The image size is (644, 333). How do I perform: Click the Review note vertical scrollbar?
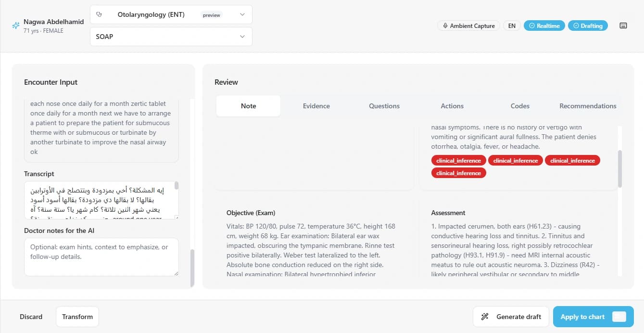coord(620,168)
